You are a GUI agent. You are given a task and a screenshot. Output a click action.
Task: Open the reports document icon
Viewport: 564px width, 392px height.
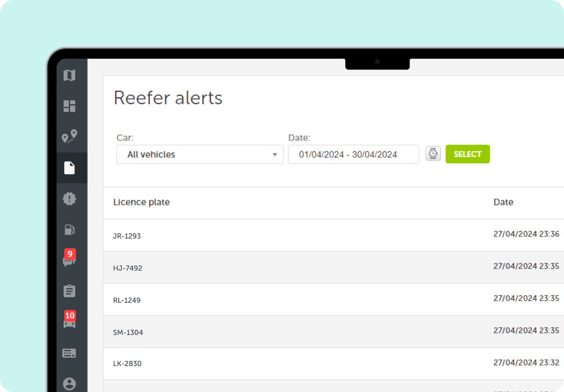(x=69, y=168)
